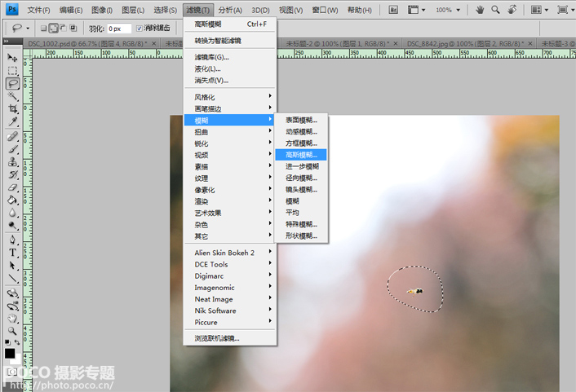Expand the Alien Skin Bokeh 2 submenu
This screenshot has width=576, height=392.
click(230, 253)
